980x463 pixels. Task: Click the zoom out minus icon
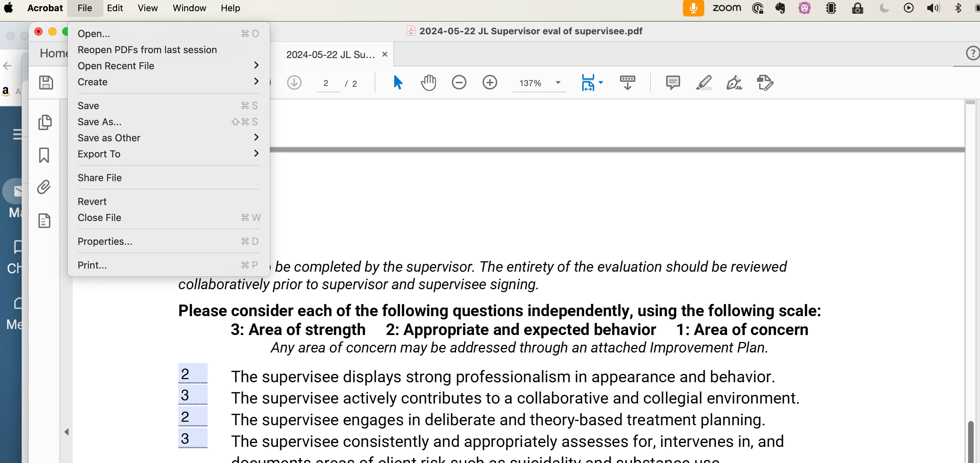tap(459, 83)
